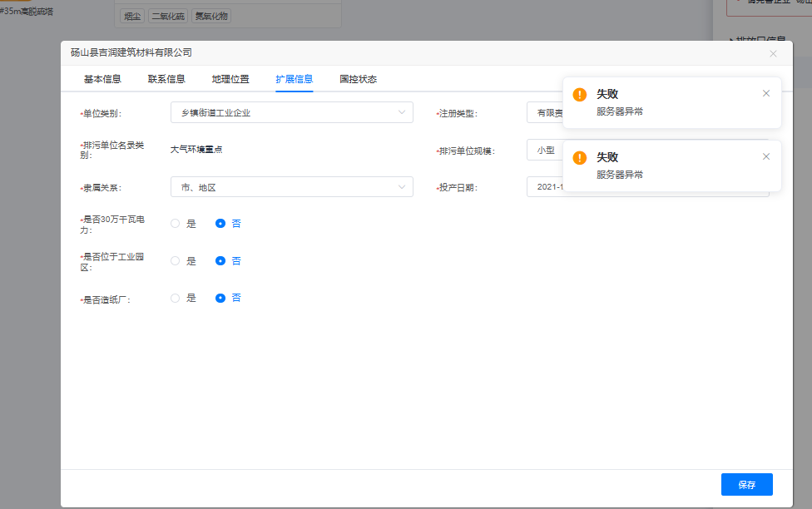This screenshot has height=509, width=812.
Task: Click the warning icon in the first 失败 notification
Action: pos(580,95)
